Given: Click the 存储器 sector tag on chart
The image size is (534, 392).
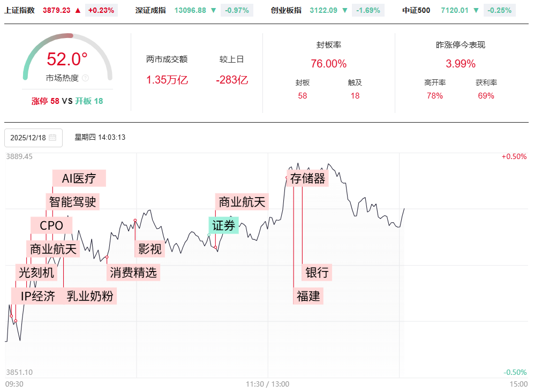Looking at the screenshot, I should coord(307,178).
